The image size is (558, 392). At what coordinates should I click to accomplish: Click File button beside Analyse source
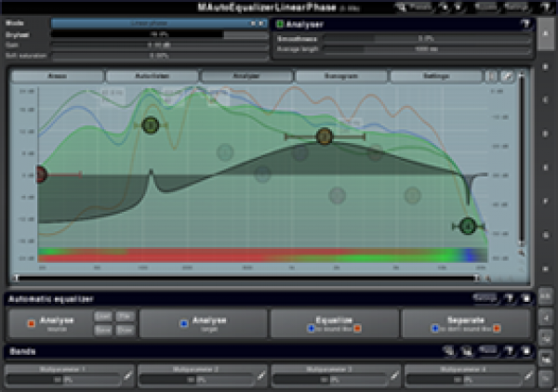point(125,316)
